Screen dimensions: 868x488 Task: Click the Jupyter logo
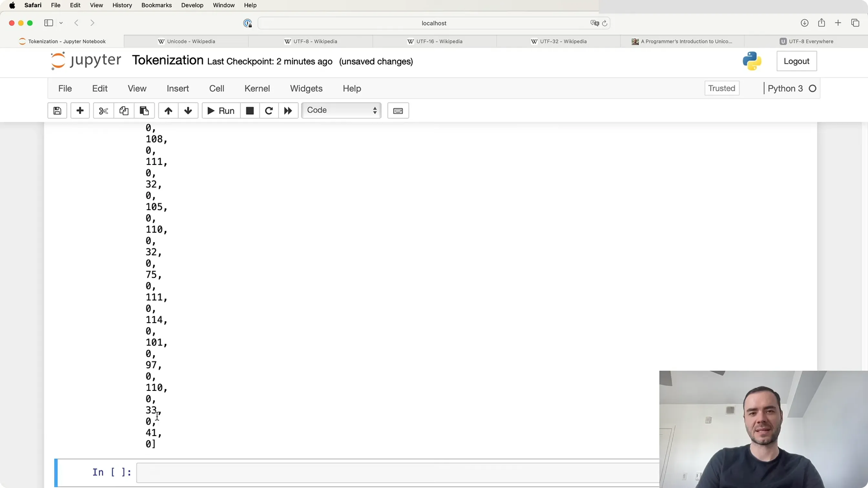click(x=86, y=61)
